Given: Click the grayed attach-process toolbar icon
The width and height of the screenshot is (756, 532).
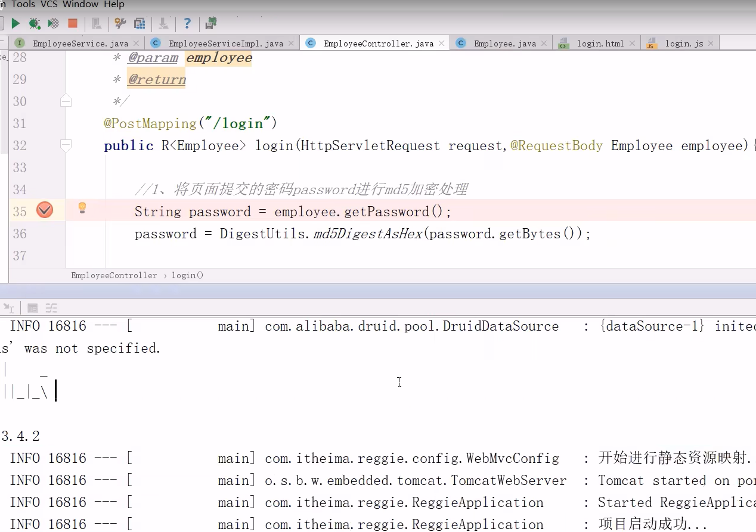Looking at the screenshot, I should [96, 23].
